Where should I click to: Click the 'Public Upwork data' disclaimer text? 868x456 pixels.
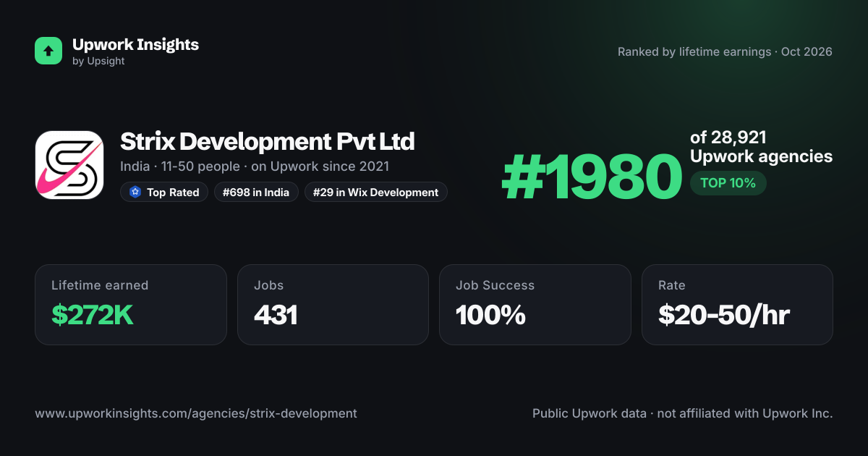683,413
